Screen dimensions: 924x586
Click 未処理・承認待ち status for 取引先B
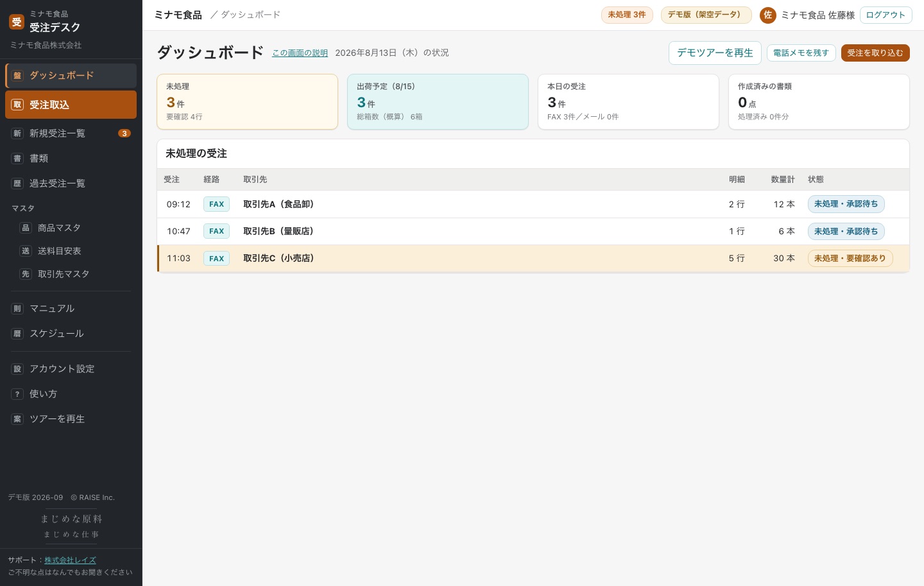[x=846, y=231]
